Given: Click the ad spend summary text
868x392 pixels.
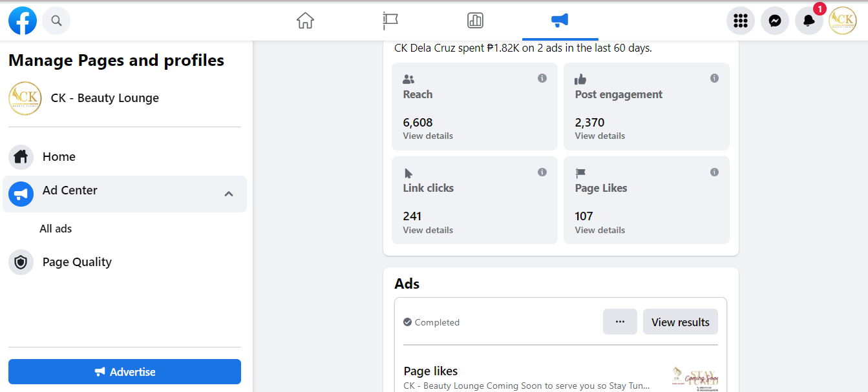Looking at the screenshot, I should (523, 48).
